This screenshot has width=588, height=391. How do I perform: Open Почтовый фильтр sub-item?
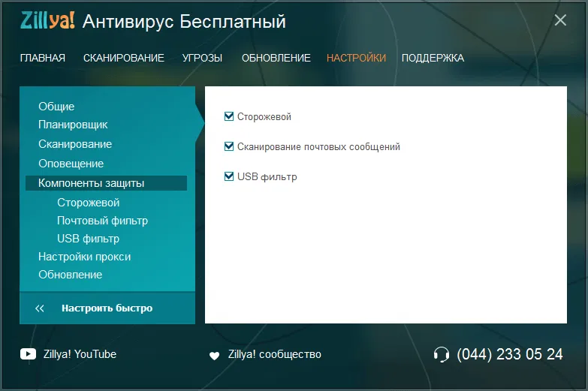coord(102,221)
